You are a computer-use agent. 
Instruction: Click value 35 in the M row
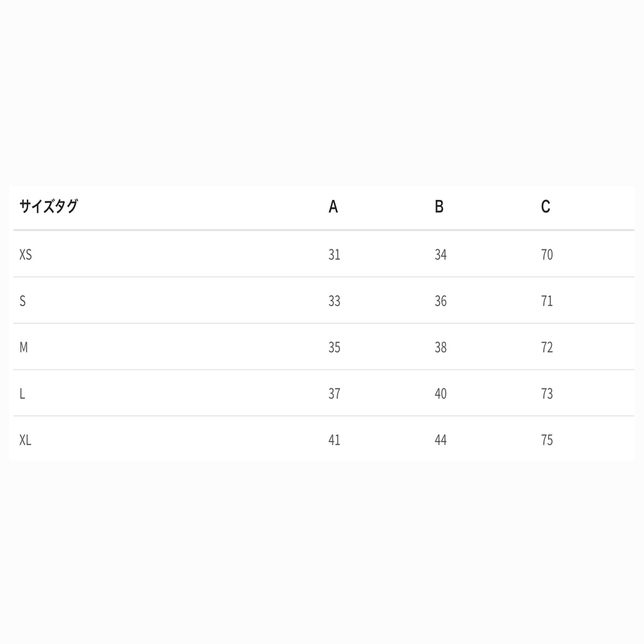(334, 347)
